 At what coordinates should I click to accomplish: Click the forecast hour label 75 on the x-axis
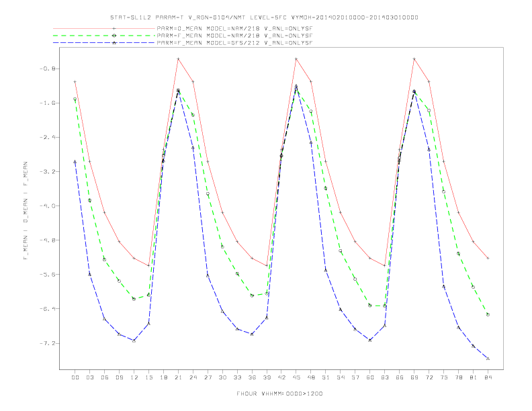[444, 377]
